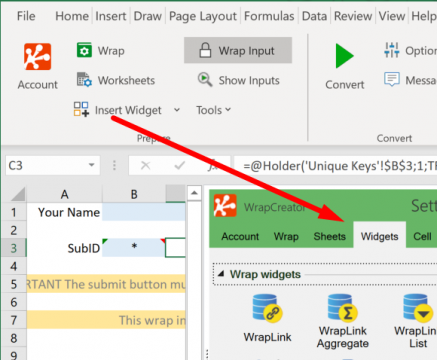
Task: Click the Insert Widget icon
Action: (81, 109)
